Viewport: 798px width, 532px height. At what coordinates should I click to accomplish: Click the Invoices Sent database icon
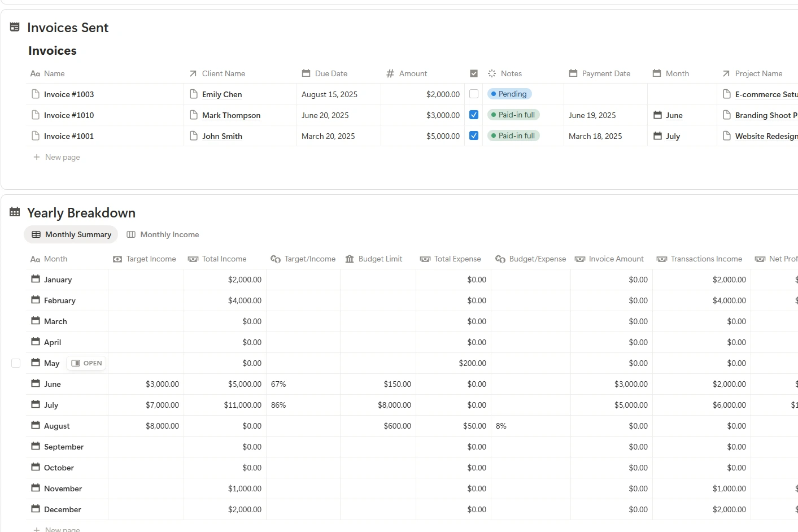point(15,27)
